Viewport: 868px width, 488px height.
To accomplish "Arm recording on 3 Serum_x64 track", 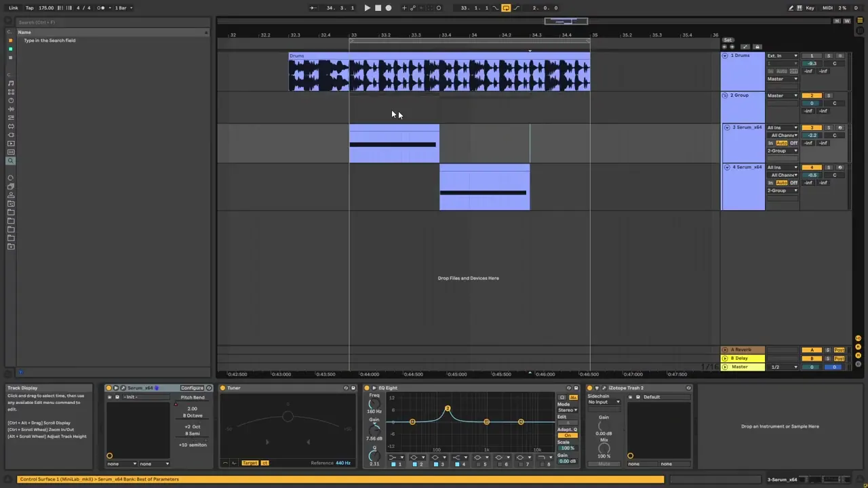I will point(840,127).
